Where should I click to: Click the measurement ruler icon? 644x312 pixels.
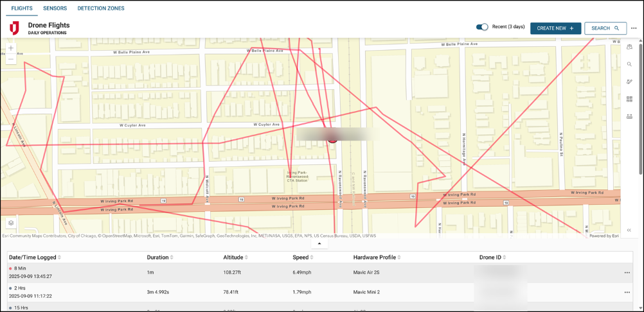click(629, 117)
